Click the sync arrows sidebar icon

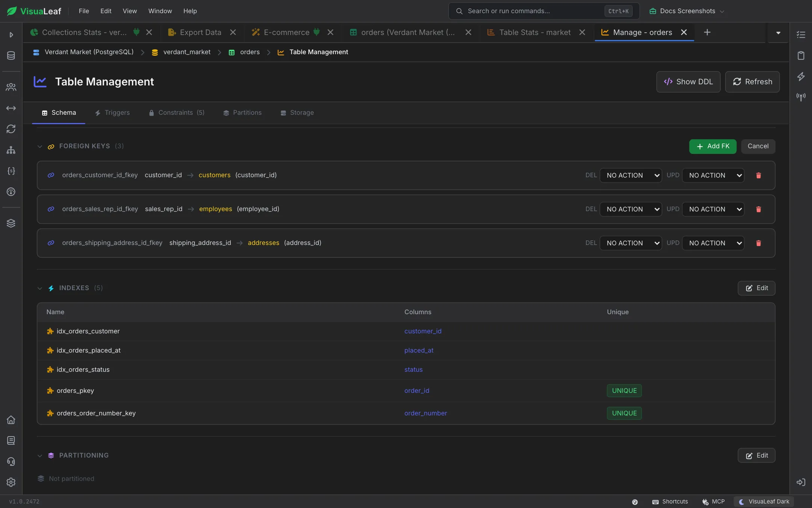tap(11, 129)
